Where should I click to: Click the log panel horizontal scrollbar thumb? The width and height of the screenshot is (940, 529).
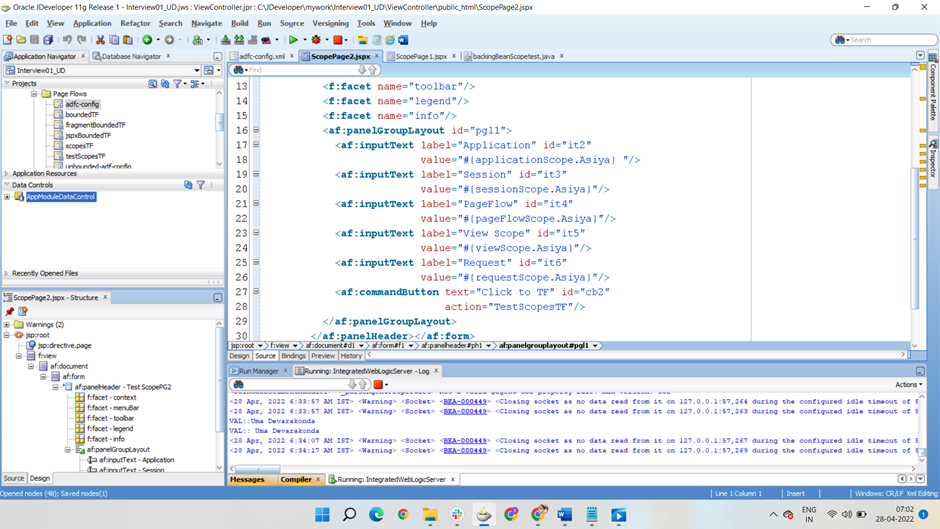tap(258, 468)
